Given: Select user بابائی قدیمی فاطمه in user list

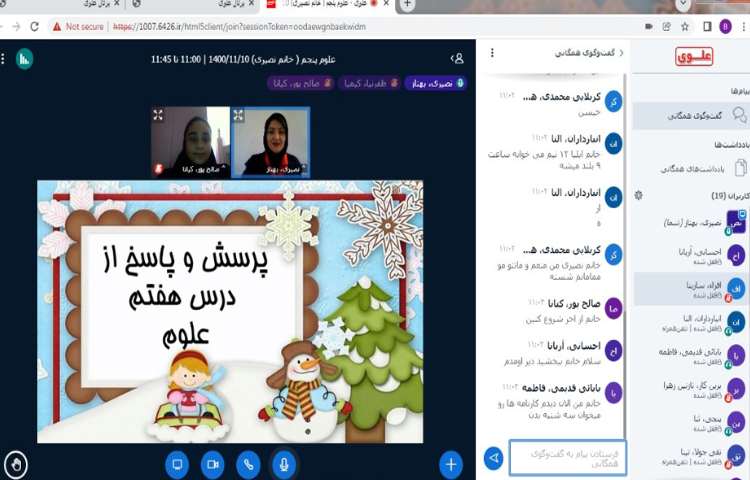Looking at the screenshot, I should [692, 356].
